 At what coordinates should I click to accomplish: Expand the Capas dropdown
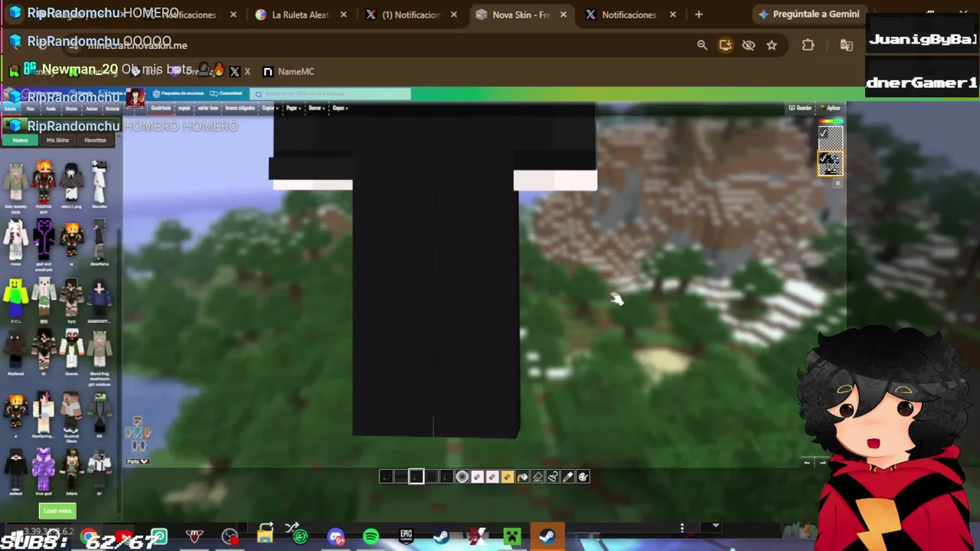tap(340, 108)
